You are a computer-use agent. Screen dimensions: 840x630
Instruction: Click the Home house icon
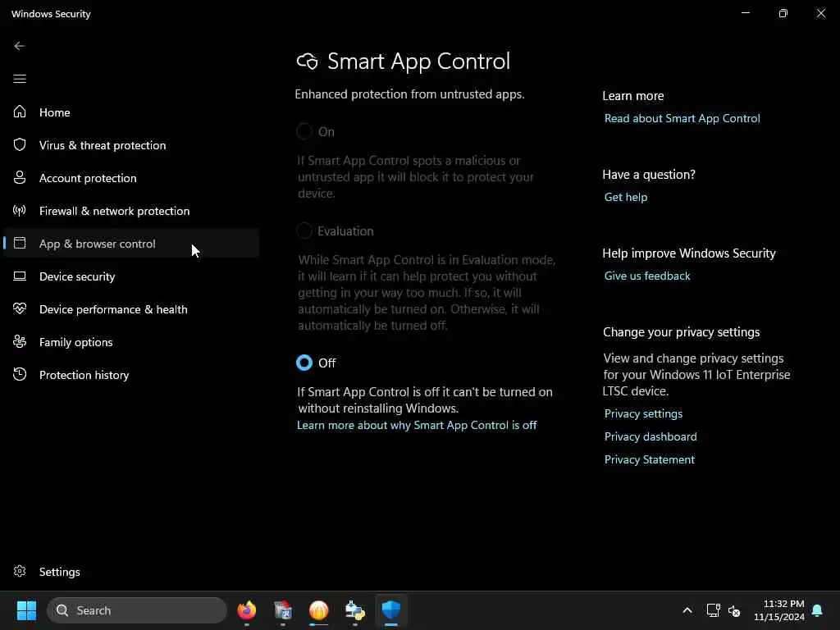pyautogui.click(x=20, y=112)
